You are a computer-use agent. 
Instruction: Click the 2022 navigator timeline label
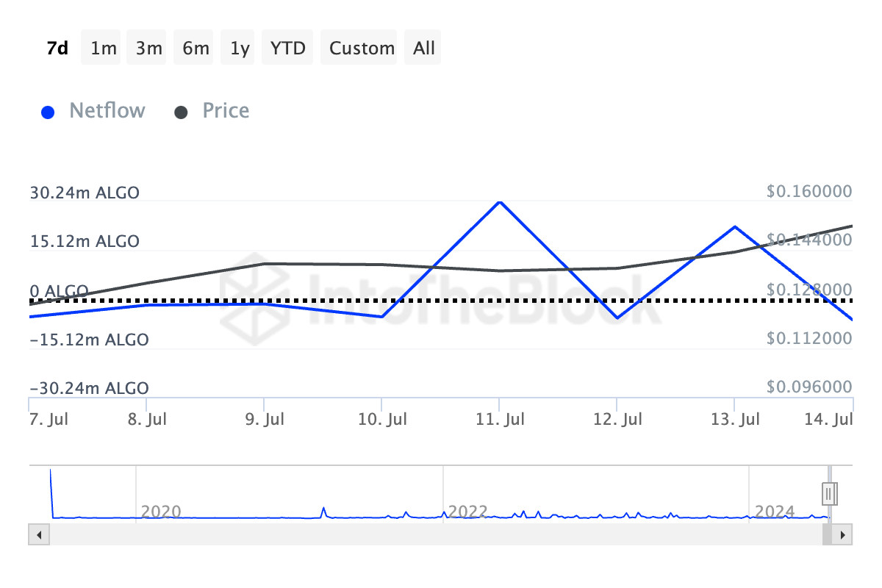[468, 511]
